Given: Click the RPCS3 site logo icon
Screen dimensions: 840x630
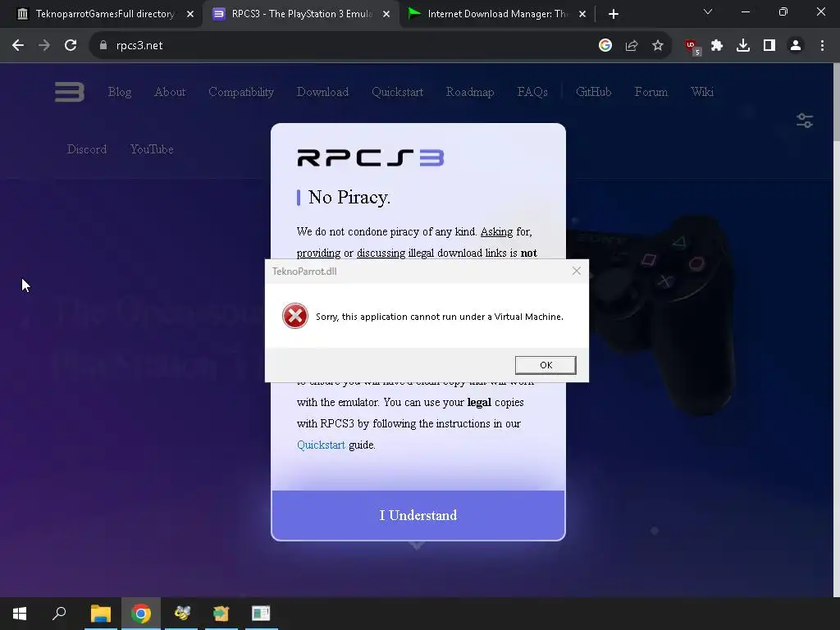Looking at the screenshot, I should 70,92.
